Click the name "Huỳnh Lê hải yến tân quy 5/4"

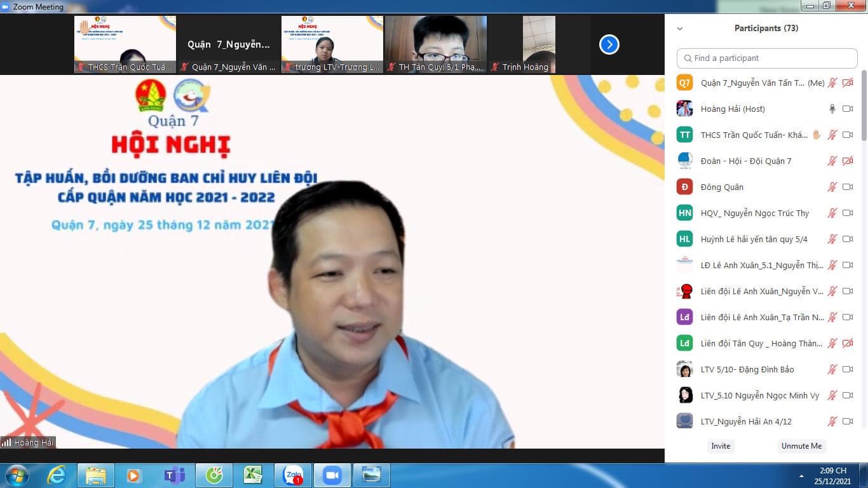754,239
